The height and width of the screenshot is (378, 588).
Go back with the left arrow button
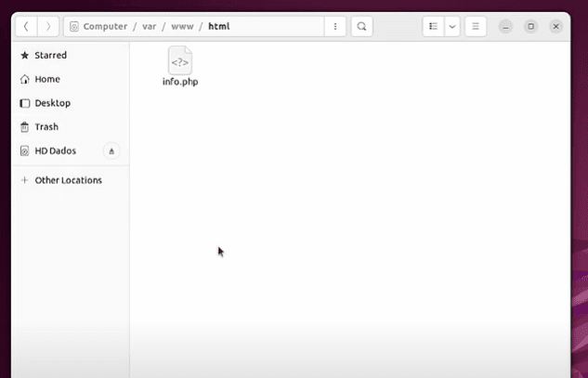(x=26, y=27)
